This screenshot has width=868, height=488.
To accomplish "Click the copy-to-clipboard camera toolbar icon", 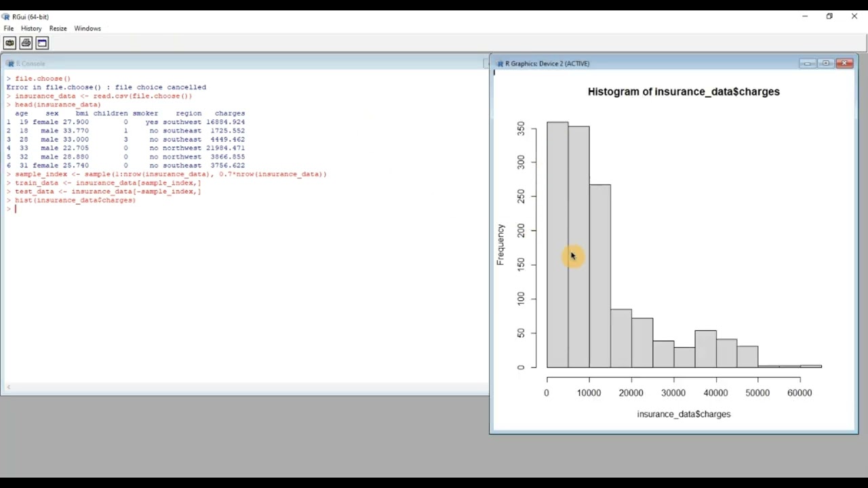I will point(9,43).
